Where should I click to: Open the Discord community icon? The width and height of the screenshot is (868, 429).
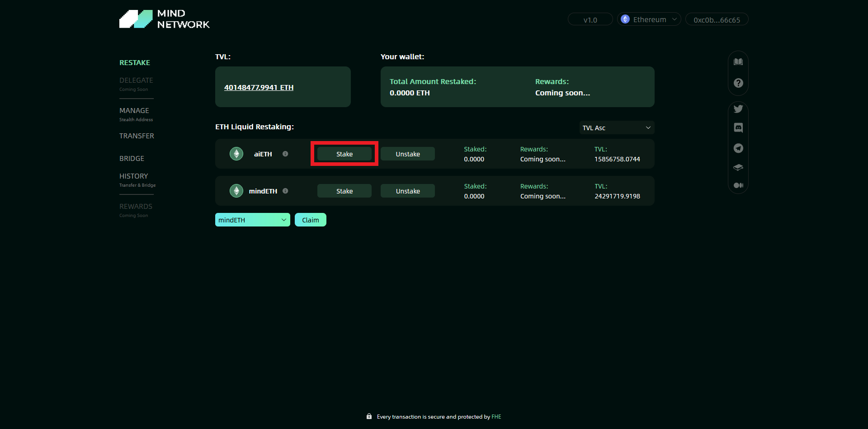click(x=738, y=128)
